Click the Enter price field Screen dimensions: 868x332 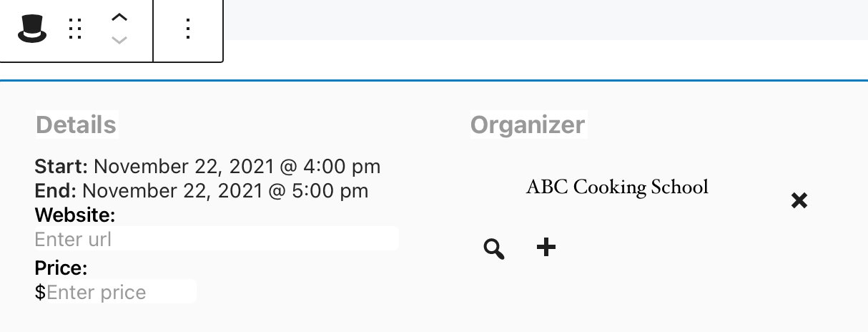(121, 292)
